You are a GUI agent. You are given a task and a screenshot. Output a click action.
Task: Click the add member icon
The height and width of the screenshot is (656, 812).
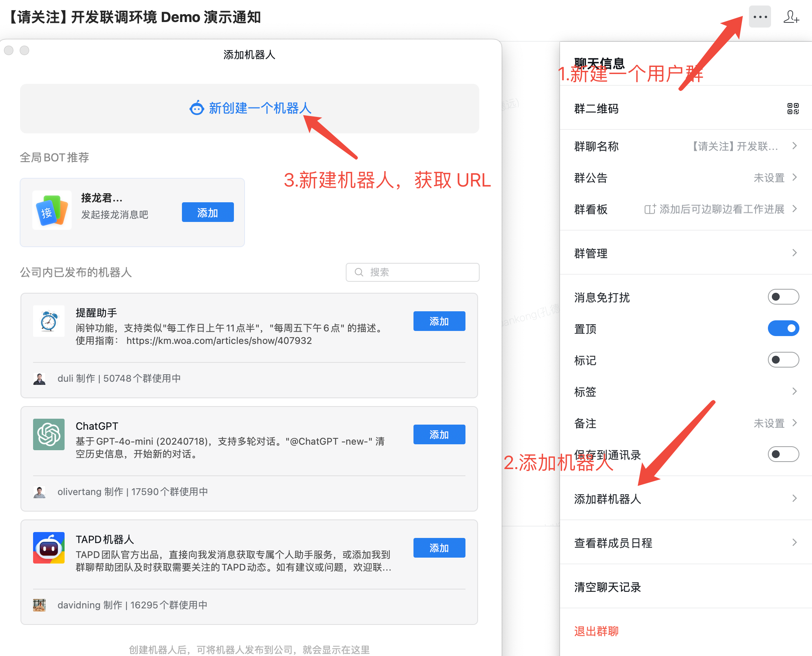pyautogui.click(x=791, y=17)
